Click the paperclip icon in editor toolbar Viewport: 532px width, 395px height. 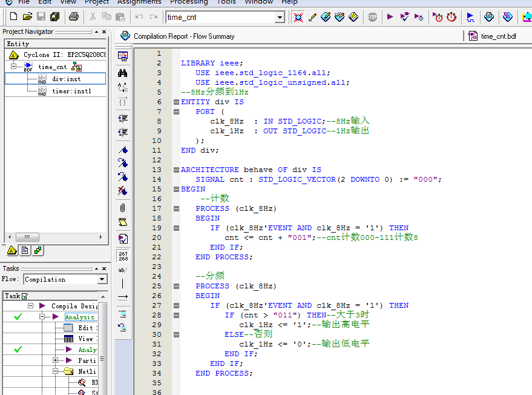(123, 208)
